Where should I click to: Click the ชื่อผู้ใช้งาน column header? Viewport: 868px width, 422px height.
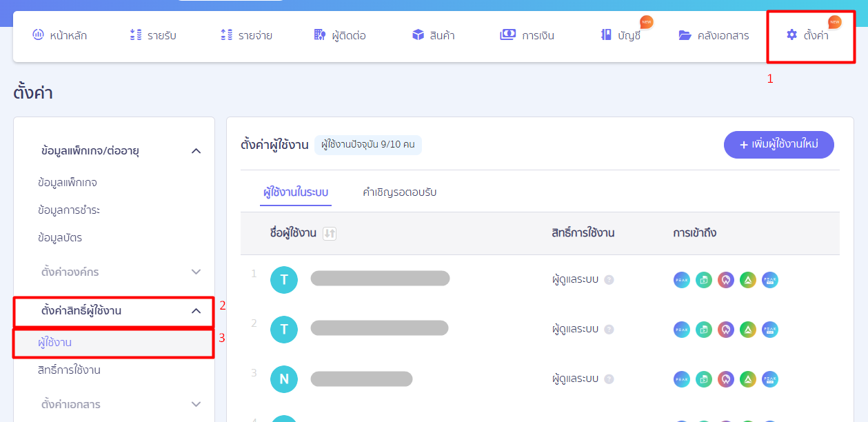click(x=293, y=233)
